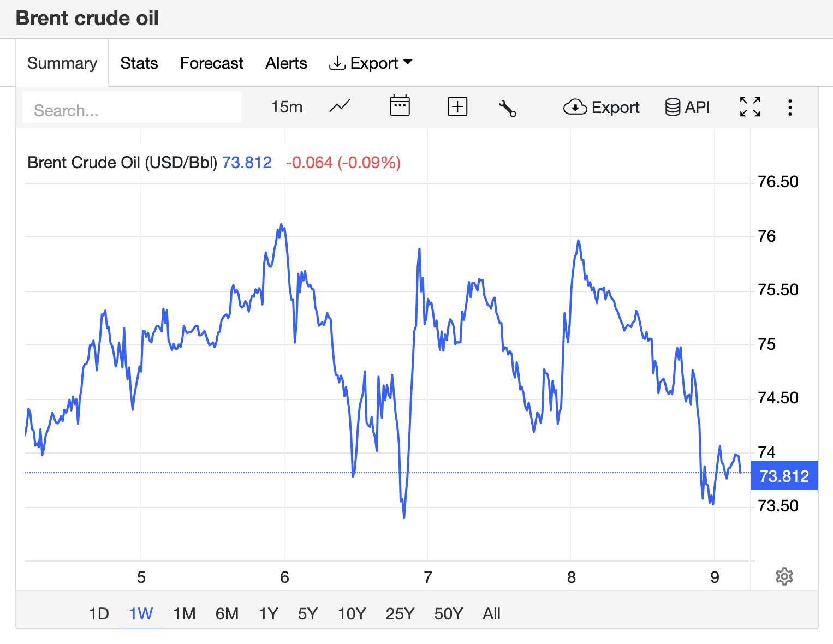Click the plus box compare icon
This screenshot has height=644, width=833.
457,106
